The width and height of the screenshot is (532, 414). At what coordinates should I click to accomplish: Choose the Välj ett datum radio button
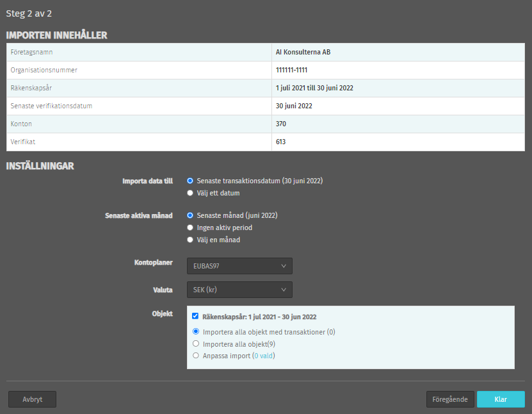pyautogui.click(x=190, y=193)
